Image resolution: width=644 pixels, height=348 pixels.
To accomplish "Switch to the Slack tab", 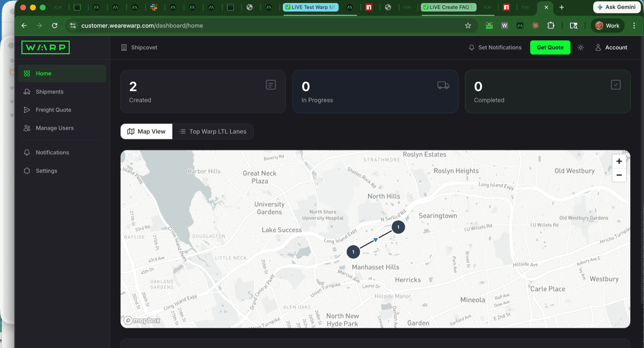I will click(x=154, y=7).
